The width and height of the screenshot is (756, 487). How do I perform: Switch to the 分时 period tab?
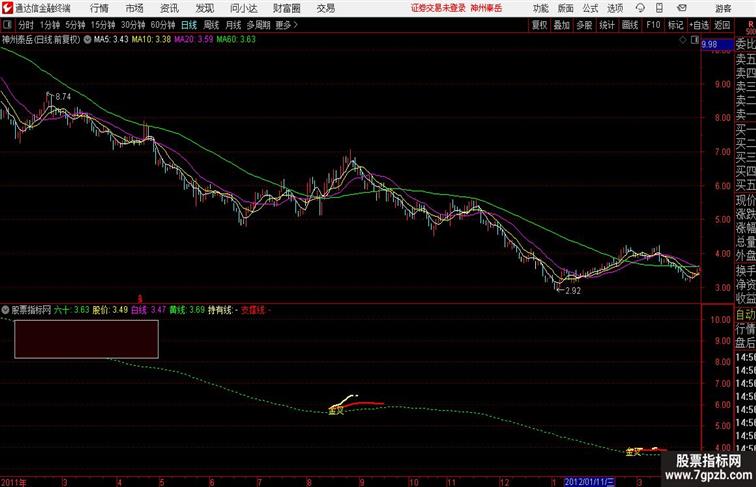26,25
